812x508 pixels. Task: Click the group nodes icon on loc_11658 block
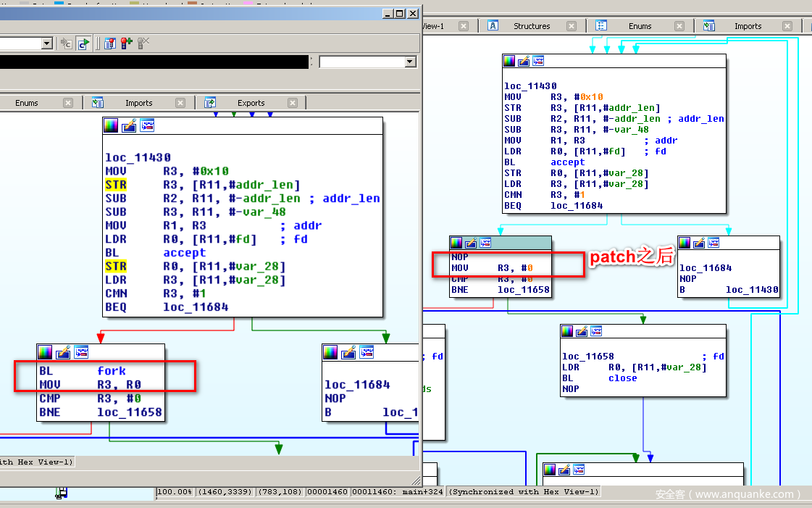(595, 332)
